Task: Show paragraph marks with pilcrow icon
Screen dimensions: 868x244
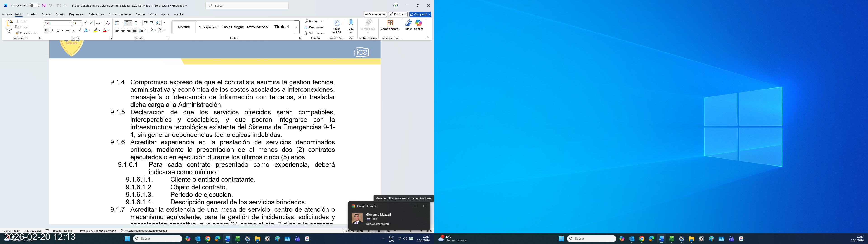Action: 165,23
